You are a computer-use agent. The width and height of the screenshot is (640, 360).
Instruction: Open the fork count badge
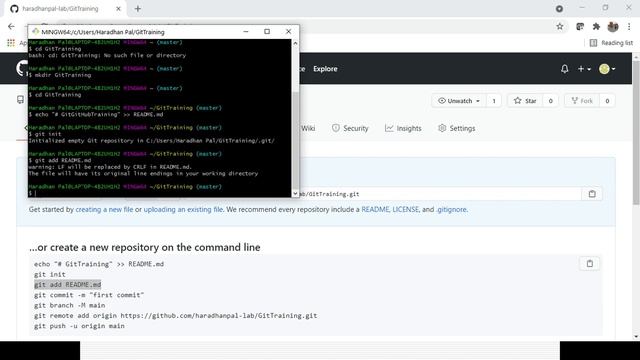tap(607, 101)
